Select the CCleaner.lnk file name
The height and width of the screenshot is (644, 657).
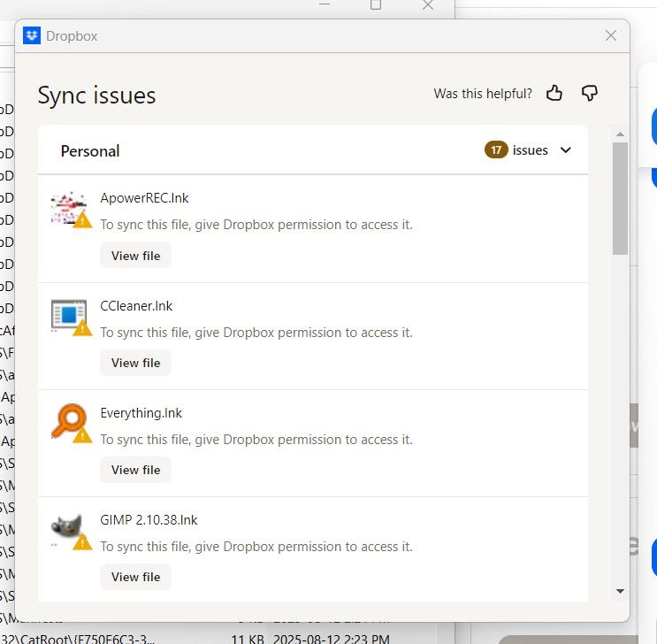[x=136, y=306]
